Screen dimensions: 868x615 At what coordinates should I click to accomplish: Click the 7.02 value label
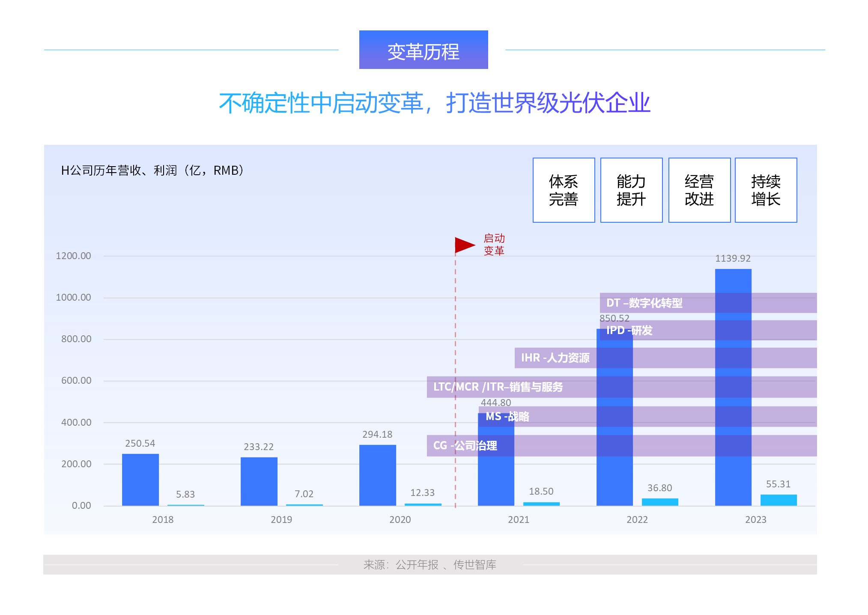tap(304, 494)
